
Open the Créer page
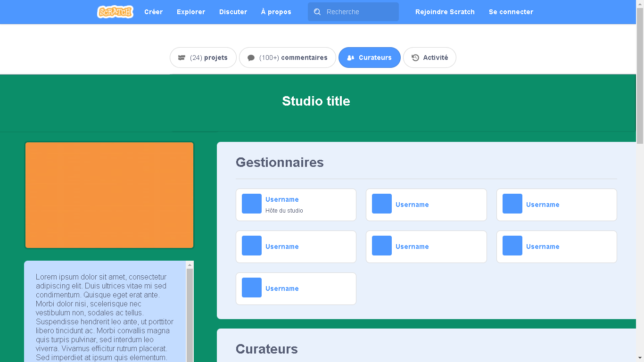point(153,12)
